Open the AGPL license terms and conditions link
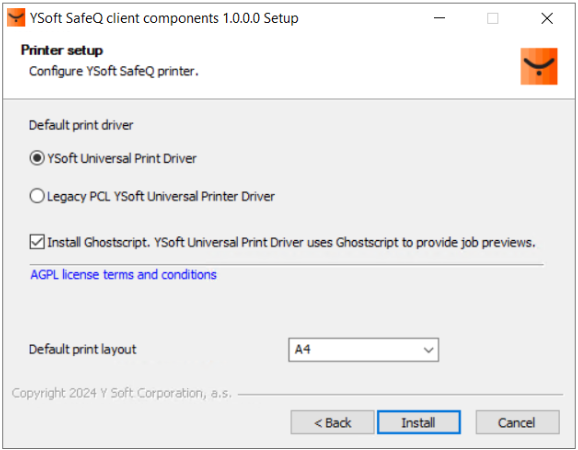 coord(123,275)
